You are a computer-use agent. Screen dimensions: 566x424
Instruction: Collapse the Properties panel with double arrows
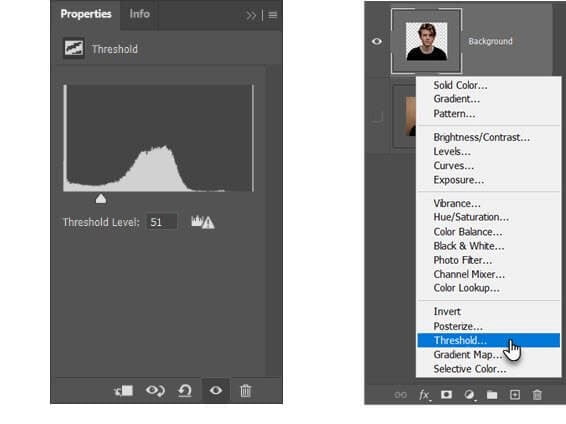pos(250,15)
